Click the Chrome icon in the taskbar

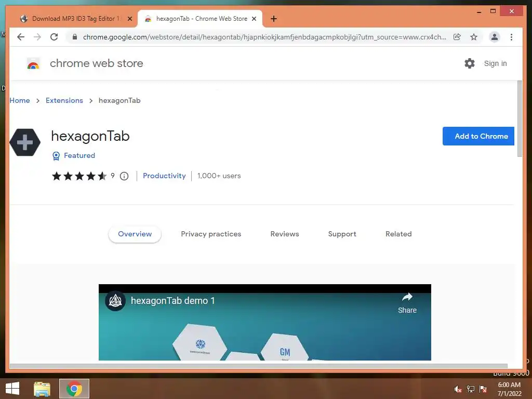pos(74,389)
